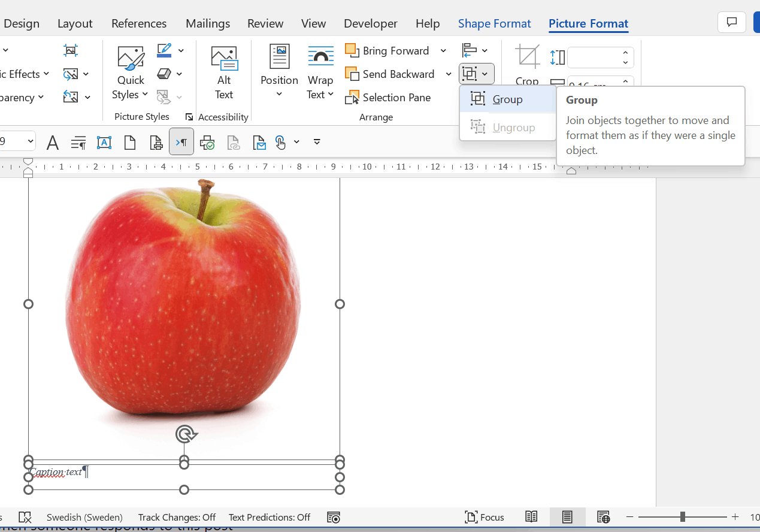Open the Touch/Mouse mode dropdown arrow

click(x=296, y=143)
